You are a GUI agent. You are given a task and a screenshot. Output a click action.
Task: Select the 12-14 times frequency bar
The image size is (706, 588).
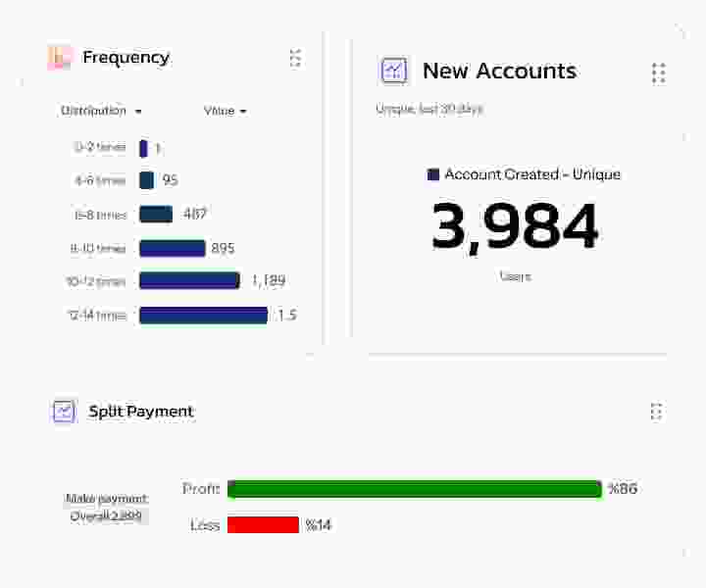click(203, 316)
